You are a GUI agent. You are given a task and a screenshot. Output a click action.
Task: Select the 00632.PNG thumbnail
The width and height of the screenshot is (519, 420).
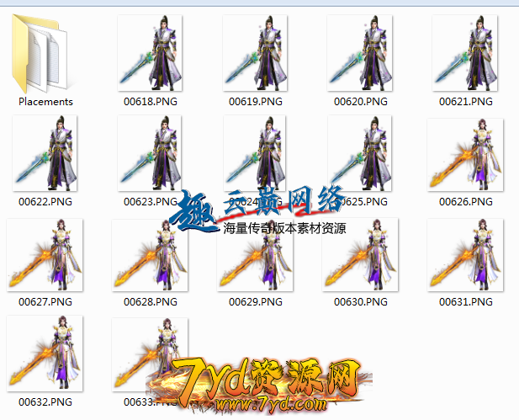pos(45,354)
